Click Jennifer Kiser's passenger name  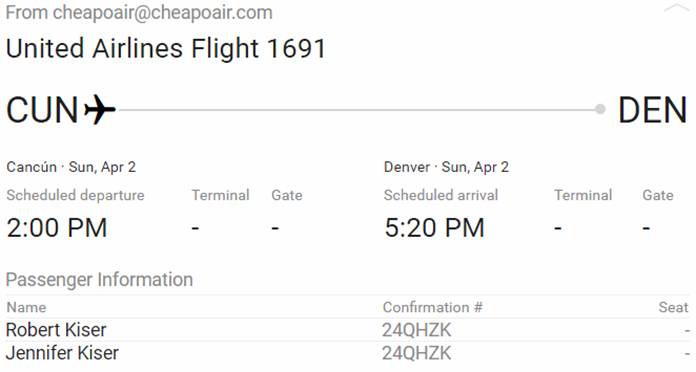click(x=62, y=353)
